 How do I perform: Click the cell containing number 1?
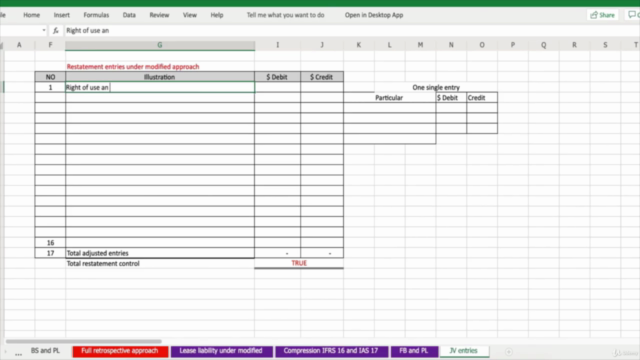point(50,87)
